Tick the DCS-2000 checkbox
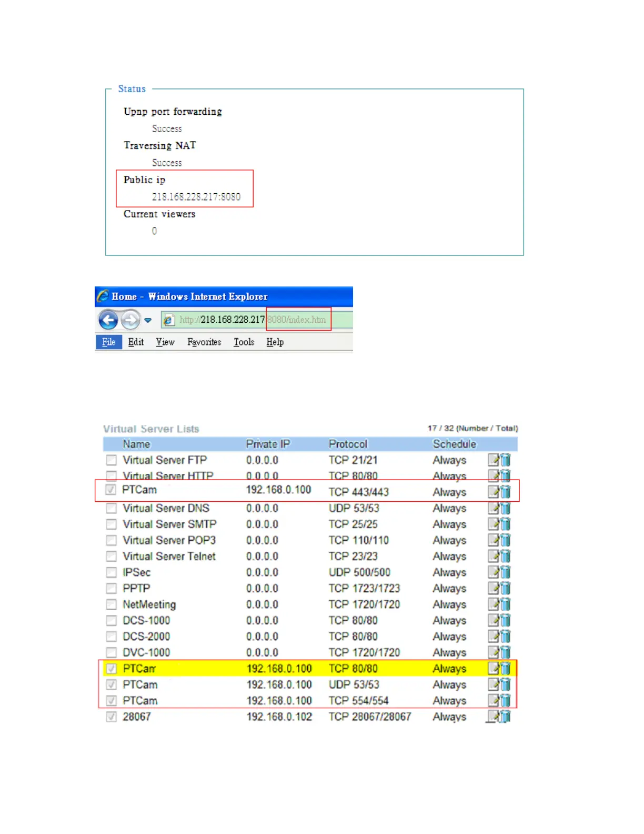 point(111,637)
